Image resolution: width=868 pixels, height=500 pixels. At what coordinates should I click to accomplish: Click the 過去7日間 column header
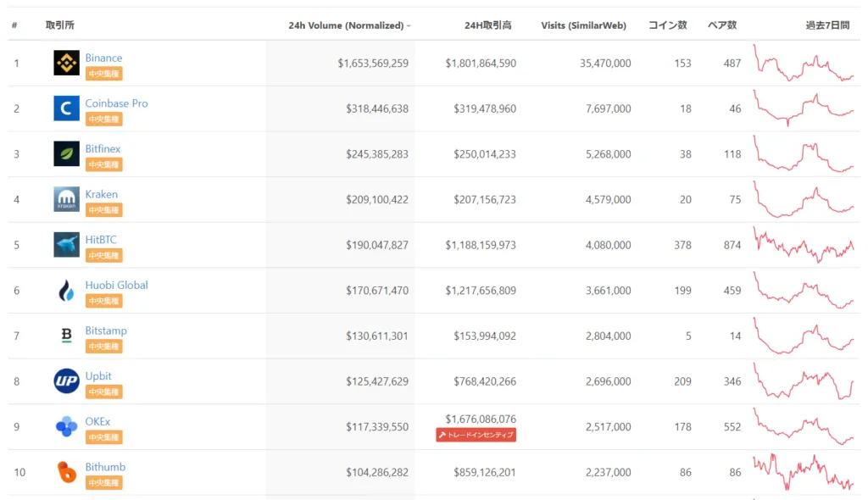coord(827,25)
